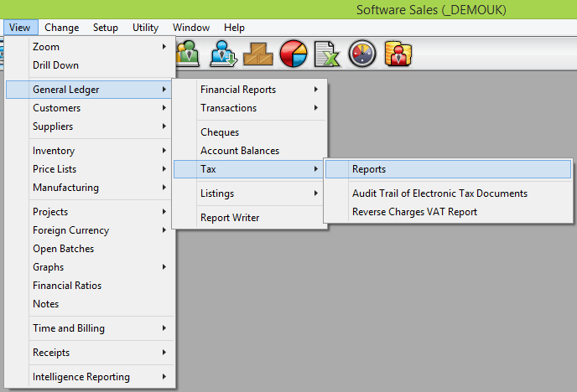Expand the Intelligence Reporting submenu

click(89, 377)
